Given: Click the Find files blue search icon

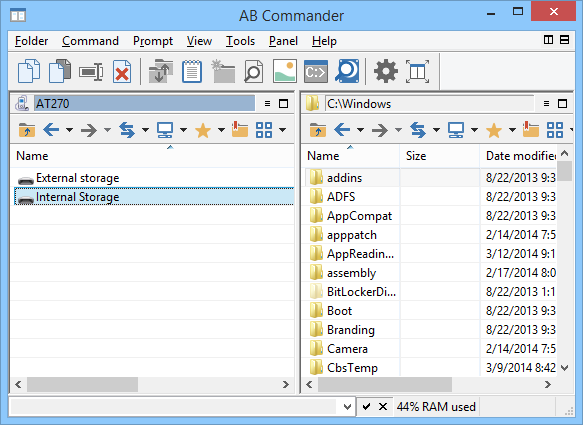Looking at the screenshot, I should point(347,71).
